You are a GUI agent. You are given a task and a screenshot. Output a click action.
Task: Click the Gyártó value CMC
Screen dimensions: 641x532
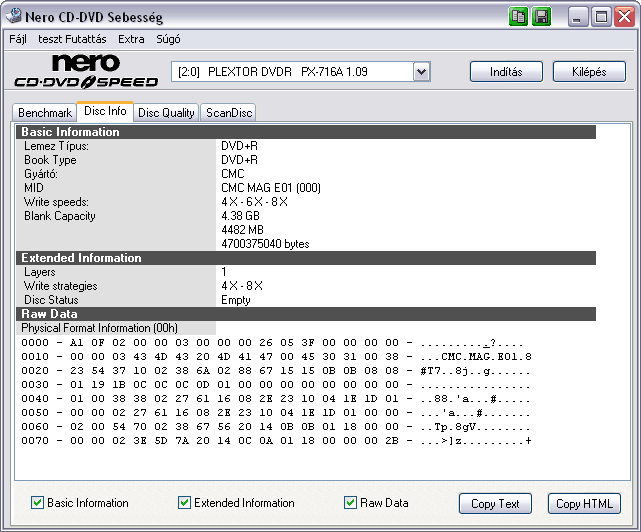click(233, 174)
